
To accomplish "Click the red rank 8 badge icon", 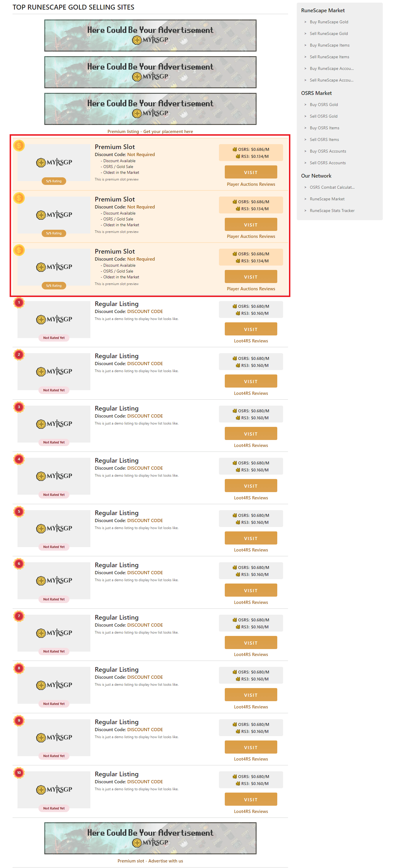I will pos(19,668).
